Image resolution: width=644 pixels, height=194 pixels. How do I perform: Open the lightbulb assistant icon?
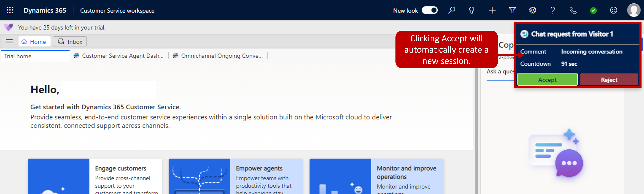tap(471, 10)
